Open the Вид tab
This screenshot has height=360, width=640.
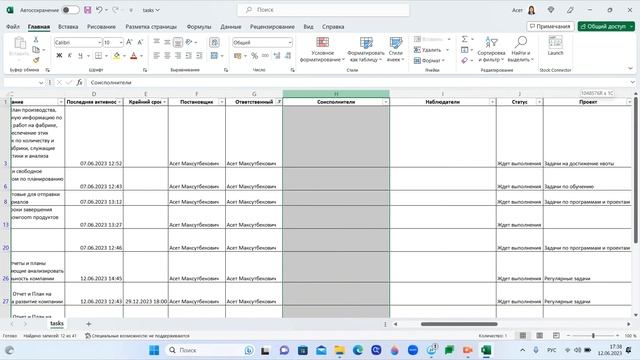point(309,27)
